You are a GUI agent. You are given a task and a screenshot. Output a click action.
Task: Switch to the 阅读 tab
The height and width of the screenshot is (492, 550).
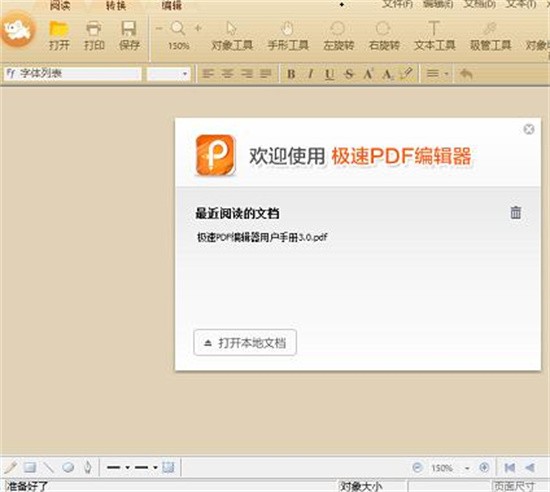[60, 5]
